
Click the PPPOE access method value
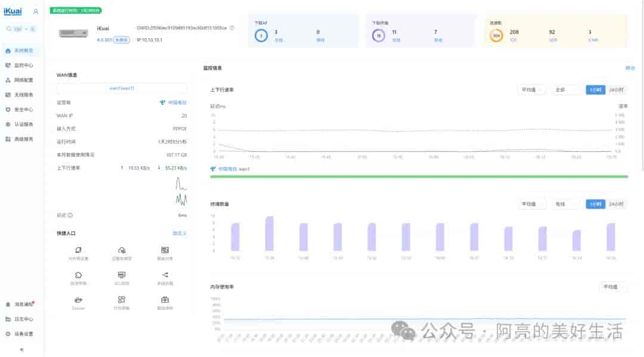tap(179, 129)
